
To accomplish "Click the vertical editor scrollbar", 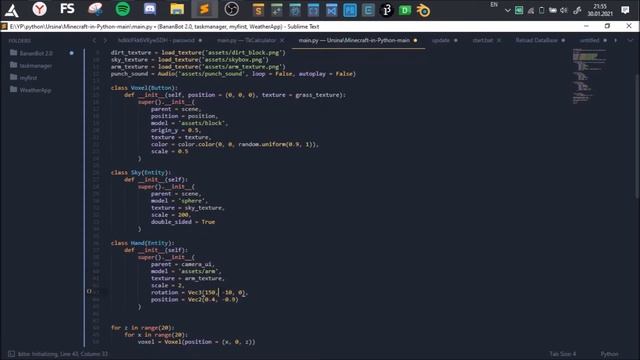I will coord(637,137).
